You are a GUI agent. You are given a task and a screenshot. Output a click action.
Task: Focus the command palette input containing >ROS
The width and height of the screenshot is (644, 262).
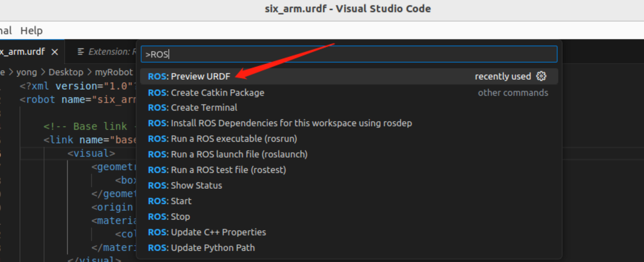tap(349, 54)
